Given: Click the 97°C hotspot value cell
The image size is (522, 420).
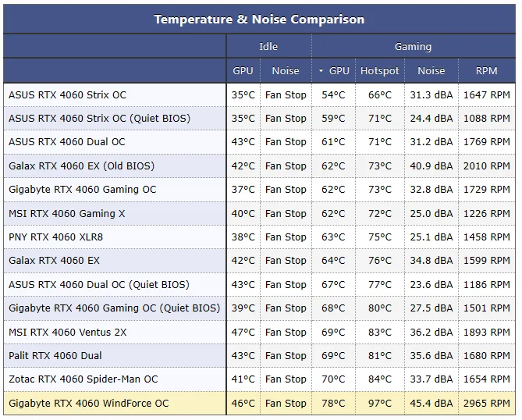Looking at the screenshot, I should 379,404.
